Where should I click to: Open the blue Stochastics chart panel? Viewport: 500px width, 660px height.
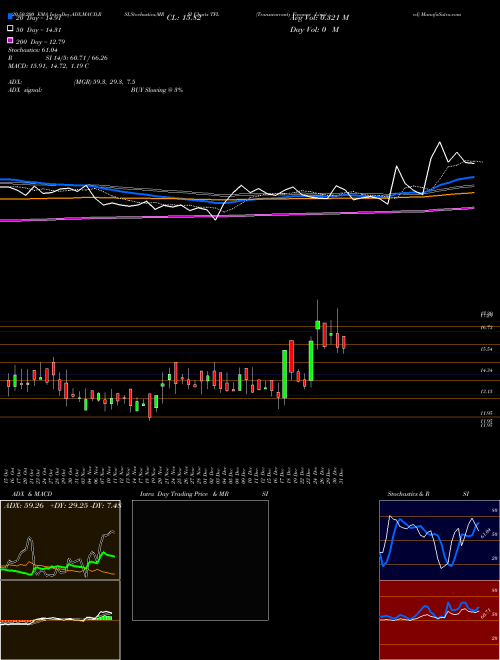point(439,540)
